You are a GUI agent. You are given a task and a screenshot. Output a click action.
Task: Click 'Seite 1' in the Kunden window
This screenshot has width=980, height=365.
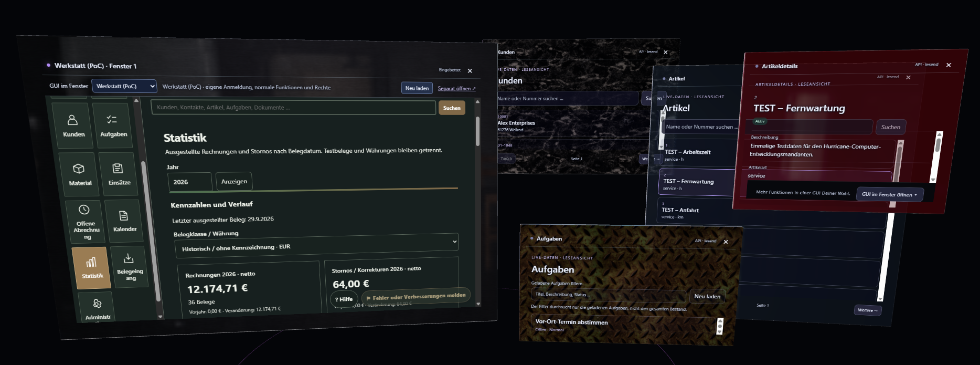click(x=577, y=159)
